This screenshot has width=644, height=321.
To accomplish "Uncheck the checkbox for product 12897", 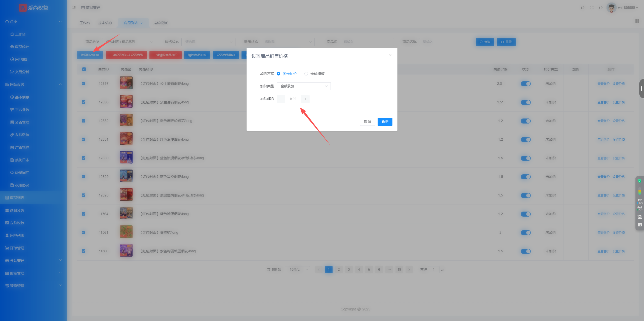I will (84, 84).
